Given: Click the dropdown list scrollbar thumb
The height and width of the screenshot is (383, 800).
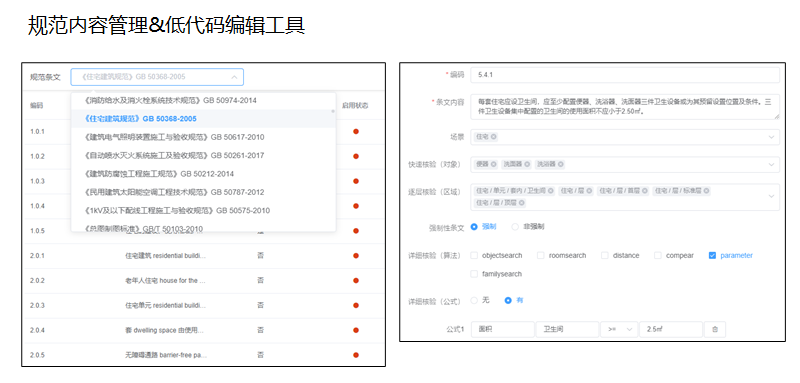Looking at the screenshot, I should point(333,111).
